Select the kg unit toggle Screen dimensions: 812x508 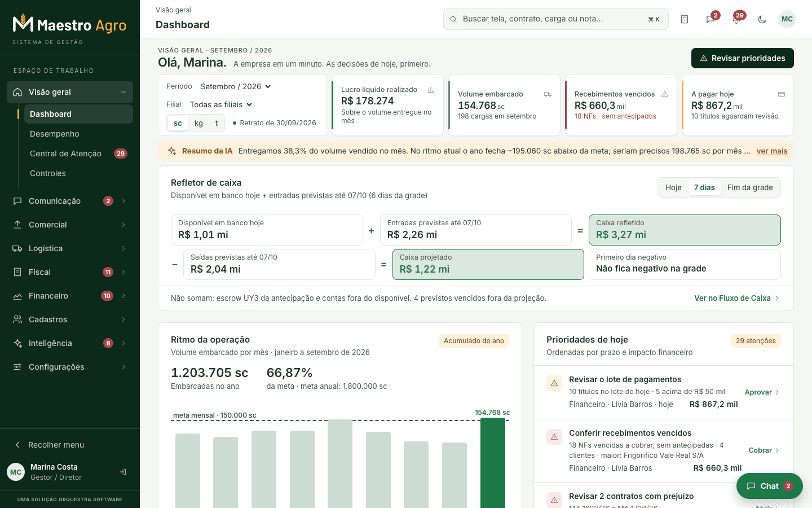tap(198, 123)
